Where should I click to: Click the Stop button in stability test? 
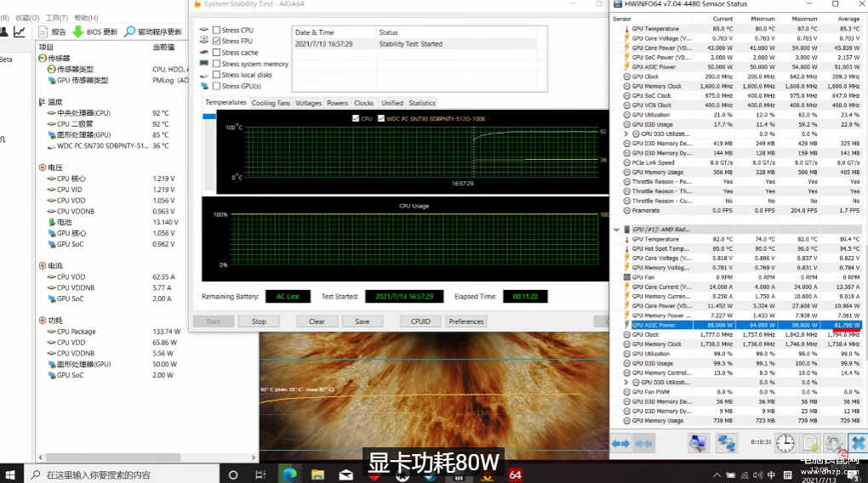[259, 321]
